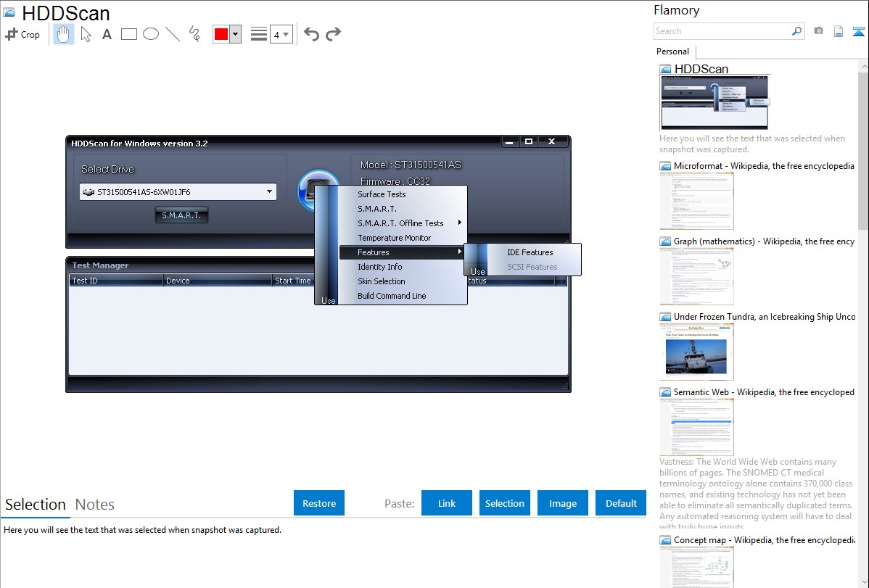Click the line thickness icon
Viewport: 869px width, 588px height.
click(258, 34)
